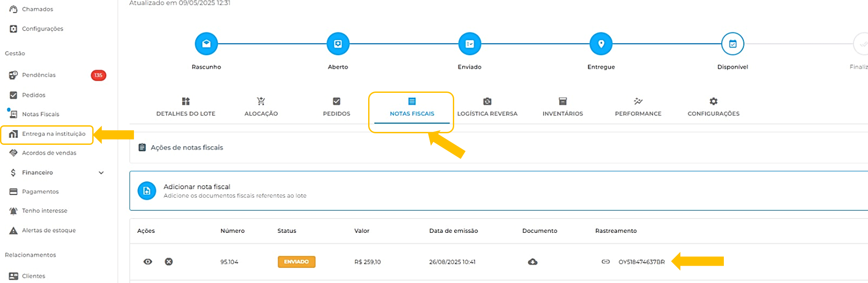Open Entrega na instituição in sidebar
This screenshot has height=283, width=868.
coord(53,134)
